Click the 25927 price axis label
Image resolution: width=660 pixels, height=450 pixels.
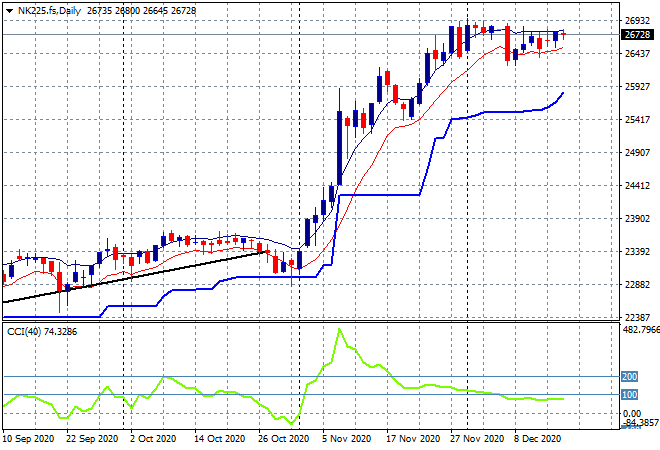[x=637, y=87]
